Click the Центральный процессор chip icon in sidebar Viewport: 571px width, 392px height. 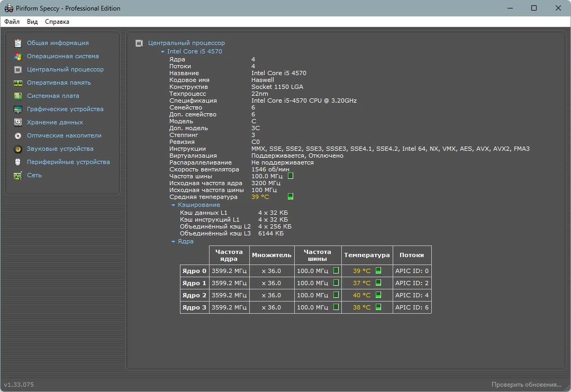[18, 69]
